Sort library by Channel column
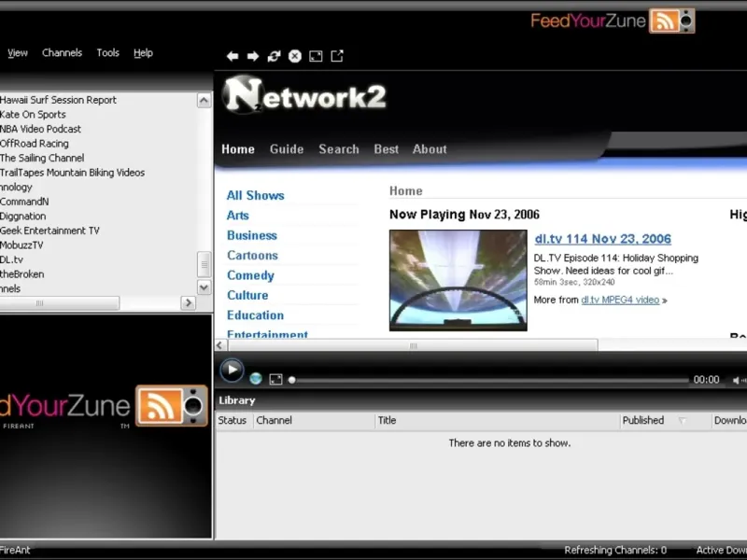Screen dimensions: 747x560 click(314, 421)
